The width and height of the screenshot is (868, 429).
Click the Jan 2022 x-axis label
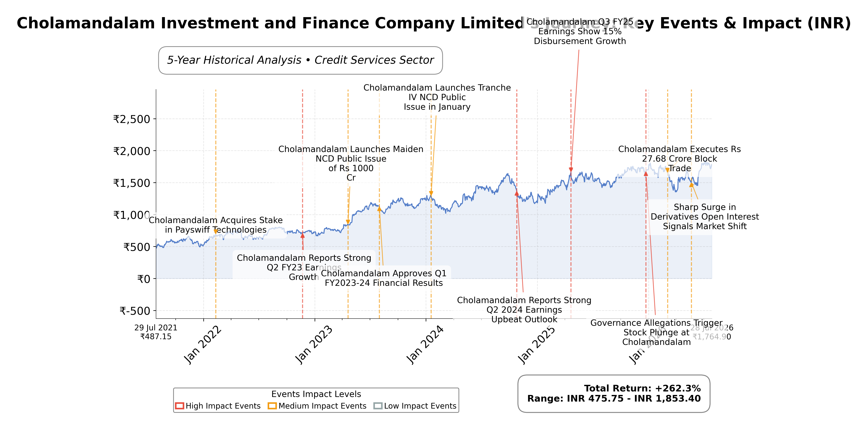pyautogui.click(x=202, y=345)
